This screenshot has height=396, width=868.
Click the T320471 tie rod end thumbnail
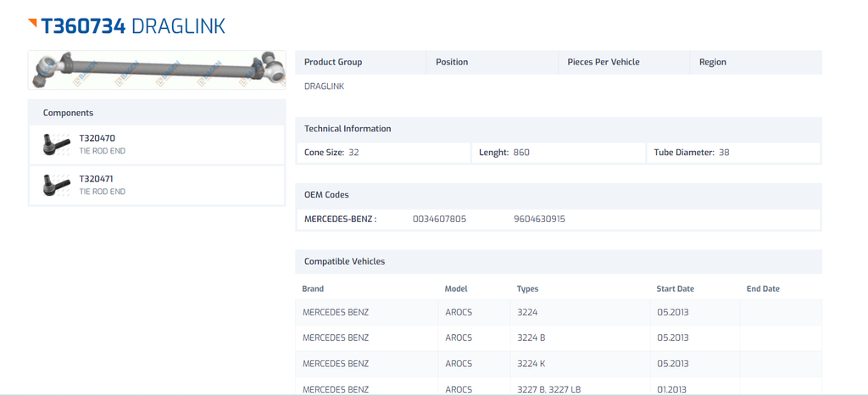(x=57, y=185)
